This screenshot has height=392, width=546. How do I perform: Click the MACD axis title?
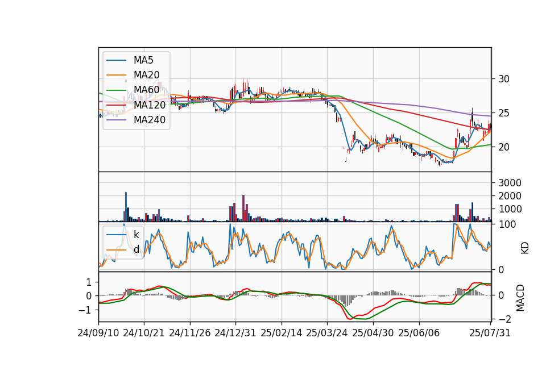[x=520, y=298]
